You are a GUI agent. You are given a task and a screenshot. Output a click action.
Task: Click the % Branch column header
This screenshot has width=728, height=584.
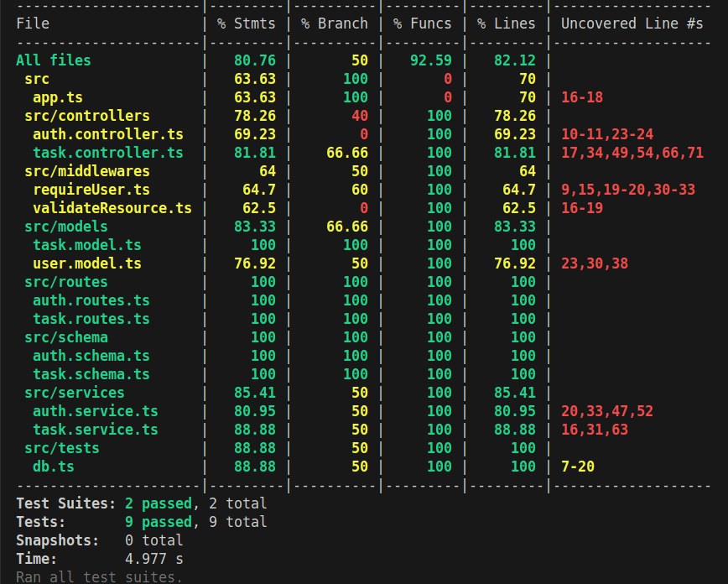(x=334, y=23)
